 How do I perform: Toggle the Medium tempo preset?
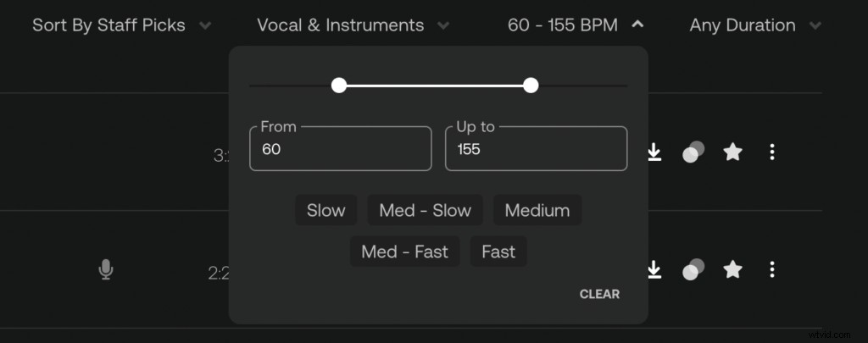click(537, 210)
